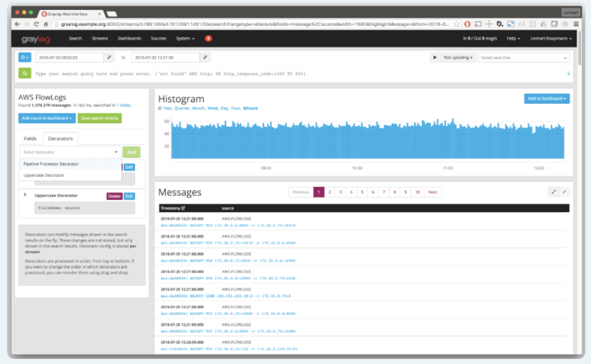Click the query help icon at right
The height and width of the screenshot is (364, 591).
[x=568, y=73]
